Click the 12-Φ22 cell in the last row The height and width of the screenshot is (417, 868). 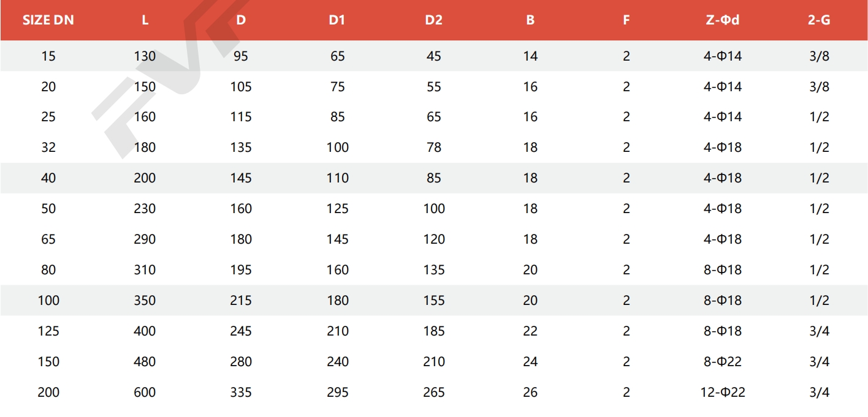[723, 393]
